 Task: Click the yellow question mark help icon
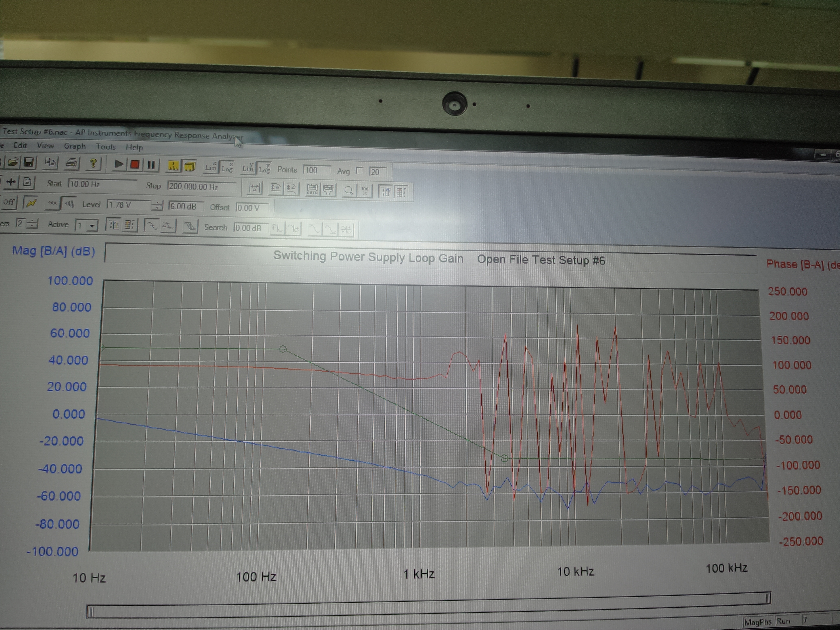(93, 164)
